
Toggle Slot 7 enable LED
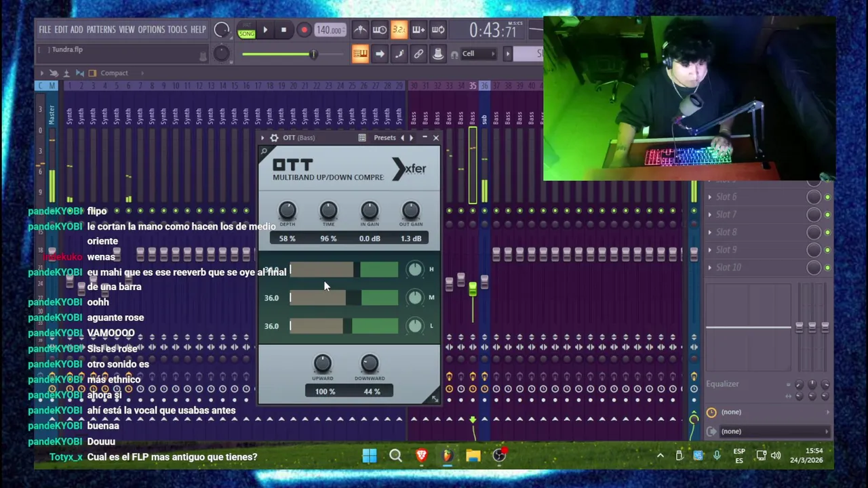827,215
